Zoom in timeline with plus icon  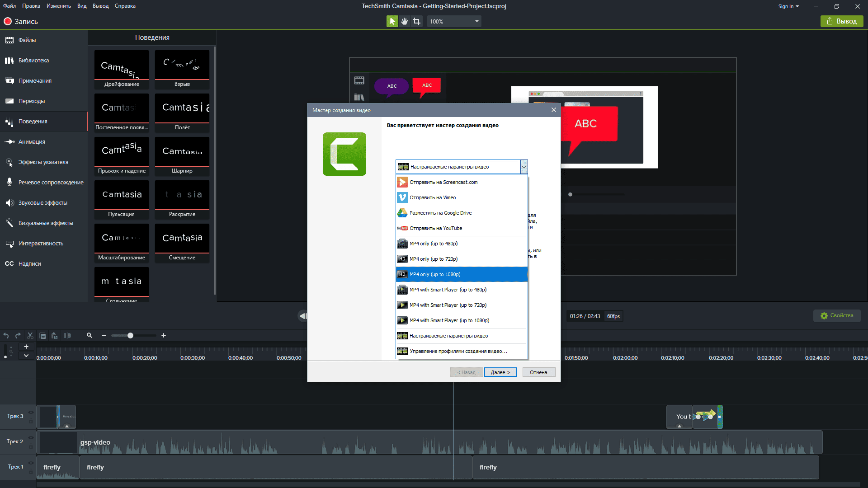pos(164,335)
